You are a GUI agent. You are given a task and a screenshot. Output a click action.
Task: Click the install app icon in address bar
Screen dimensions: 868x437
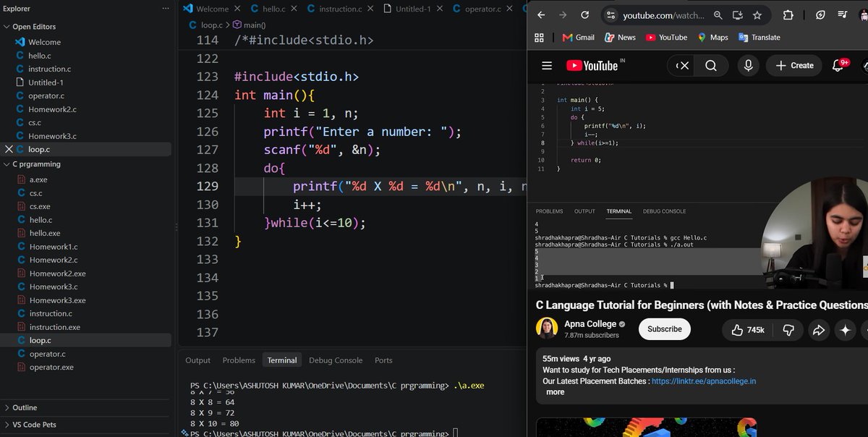[738, 15]
